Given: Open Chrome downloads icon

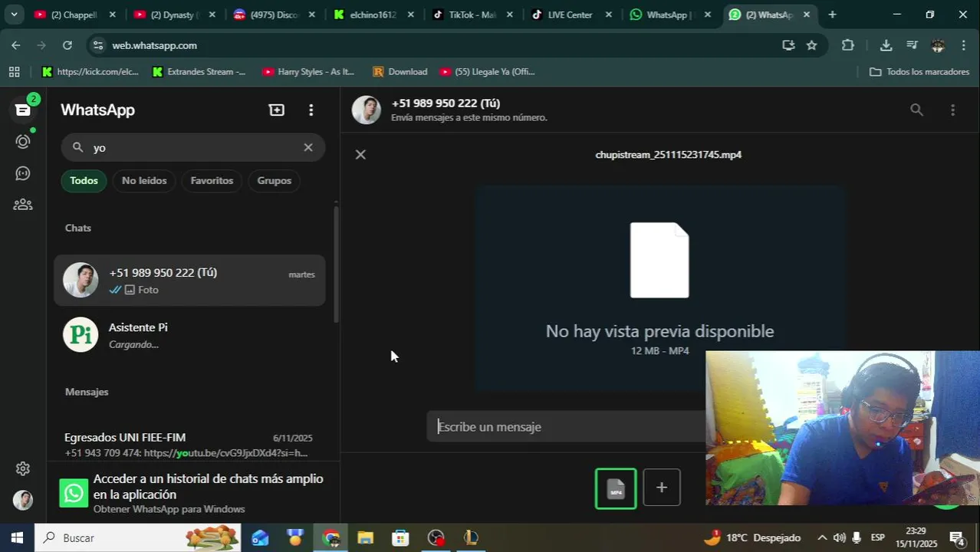Looking at the screenshot, I should [x=886, y=45].
